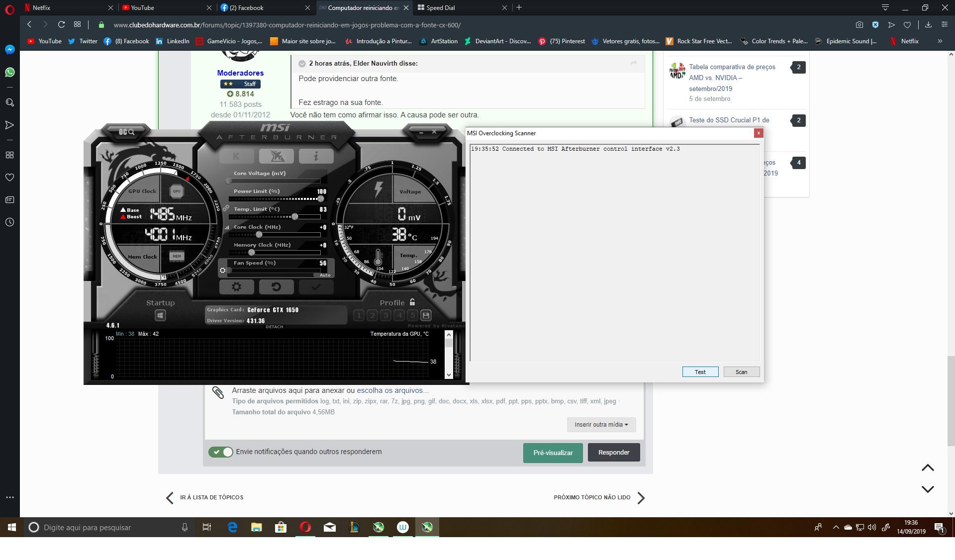Close the MSI Overclocking Scanner window
Screen dimensions: 955x560
(x=759, y=133)
